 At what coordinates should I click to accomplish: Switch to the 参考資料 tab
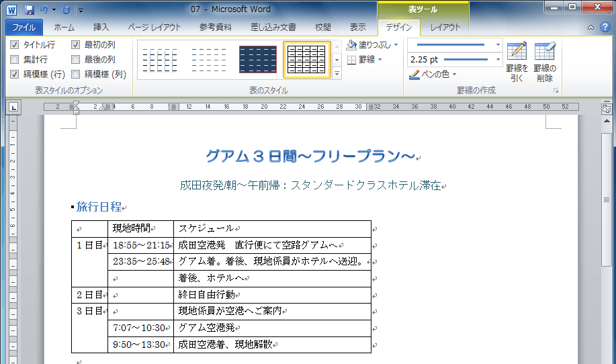215,28
